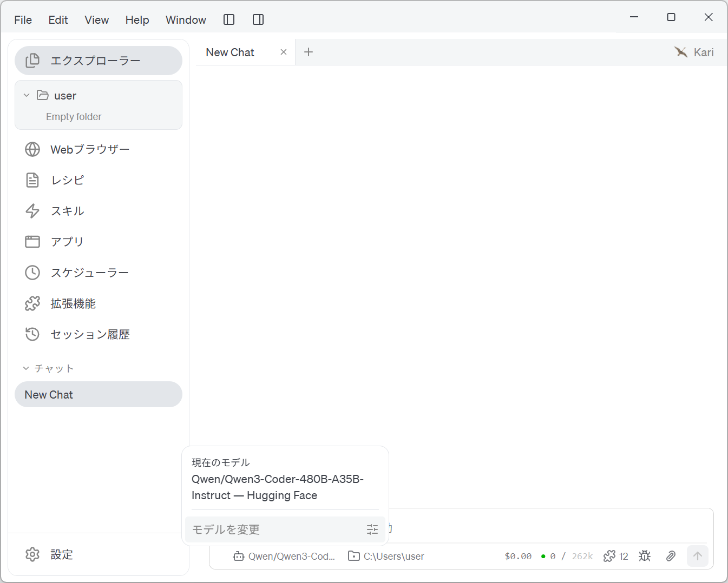Toggle the right sidebar panel icon
The image size is (728, 583).
pos(258,20)
